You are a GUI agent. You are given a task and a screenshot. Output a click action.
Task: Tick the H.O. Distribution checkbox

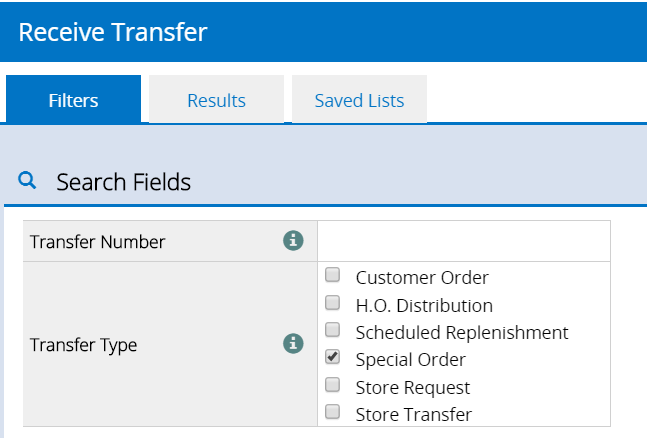(333, 303)
